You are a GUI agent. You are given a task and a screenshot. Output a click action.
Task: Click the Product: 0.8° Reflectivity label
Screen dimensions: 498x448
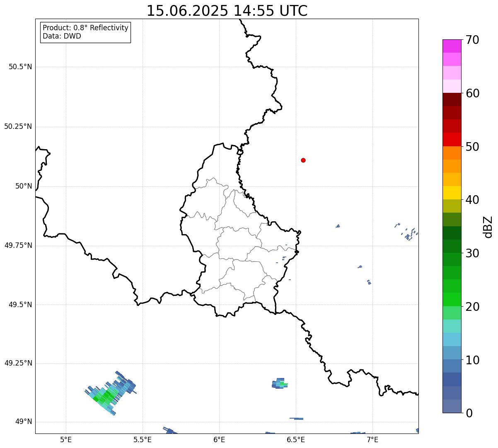click(86, 28)
